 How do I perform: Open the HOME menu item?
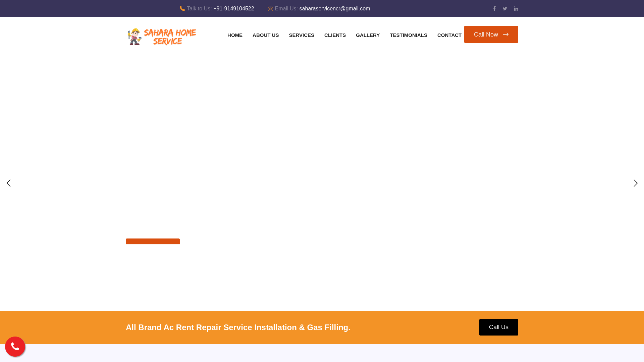point(235,35)
